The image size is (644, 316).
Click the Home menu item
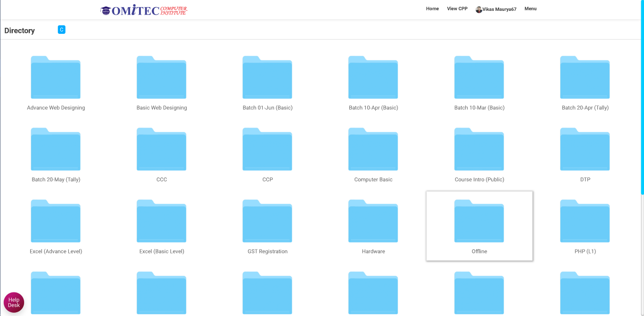432,9
